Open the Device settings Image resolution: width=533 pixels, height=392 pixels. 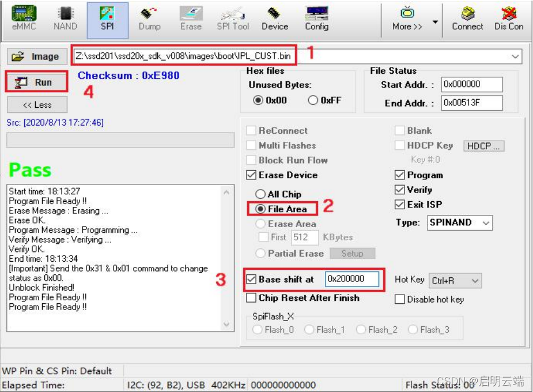coord(275,19)
